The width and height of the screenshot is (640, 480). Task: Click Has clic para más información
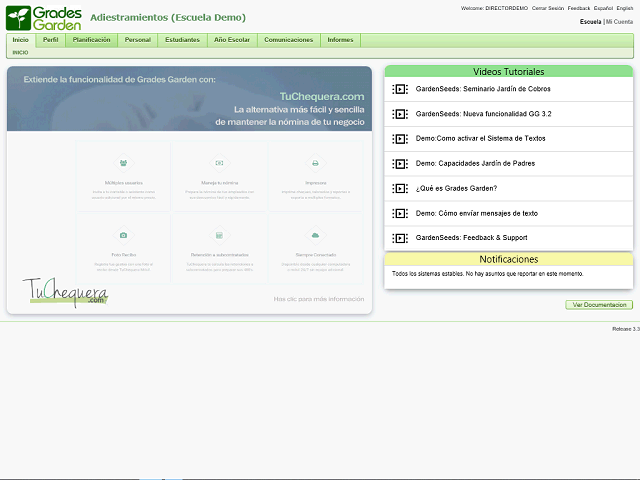(x=319, y=299)
